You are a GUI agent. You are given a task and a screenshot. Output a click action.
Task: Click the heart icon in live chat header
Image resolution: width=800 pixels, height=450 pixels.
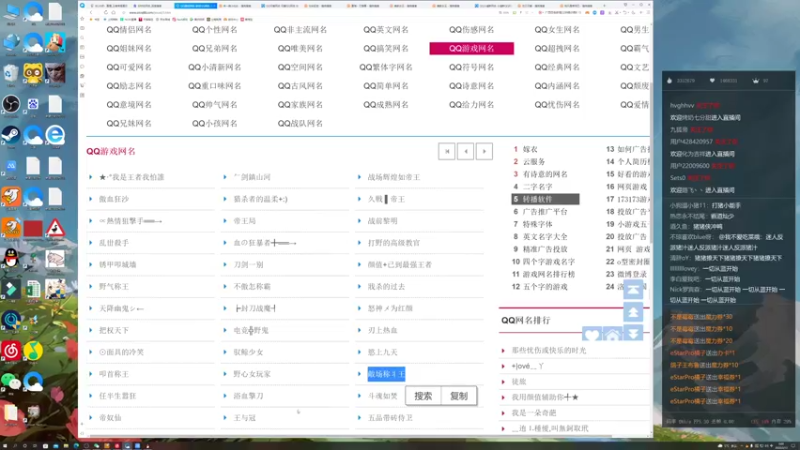[x=712, y=81]
